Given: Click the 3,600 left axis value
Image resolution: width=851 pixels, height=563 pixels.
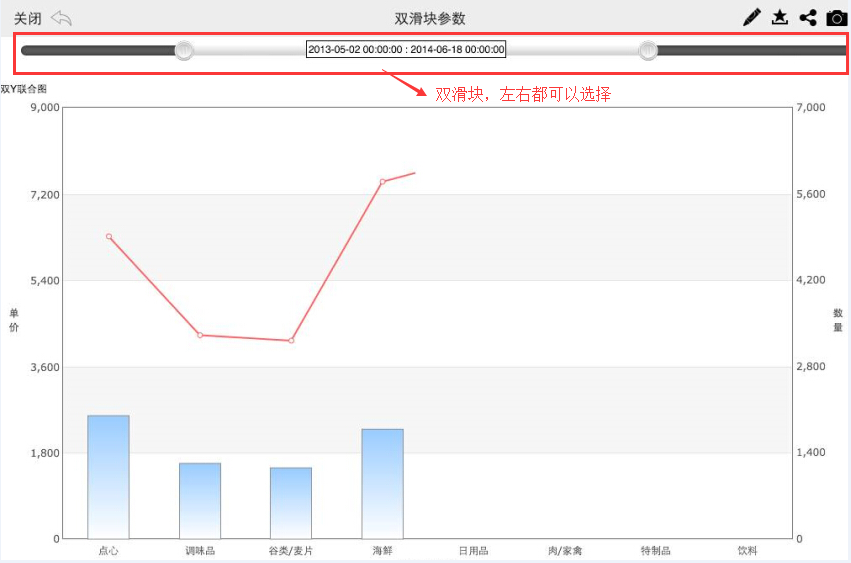Looking at the screenshot, I should [45, 368].
